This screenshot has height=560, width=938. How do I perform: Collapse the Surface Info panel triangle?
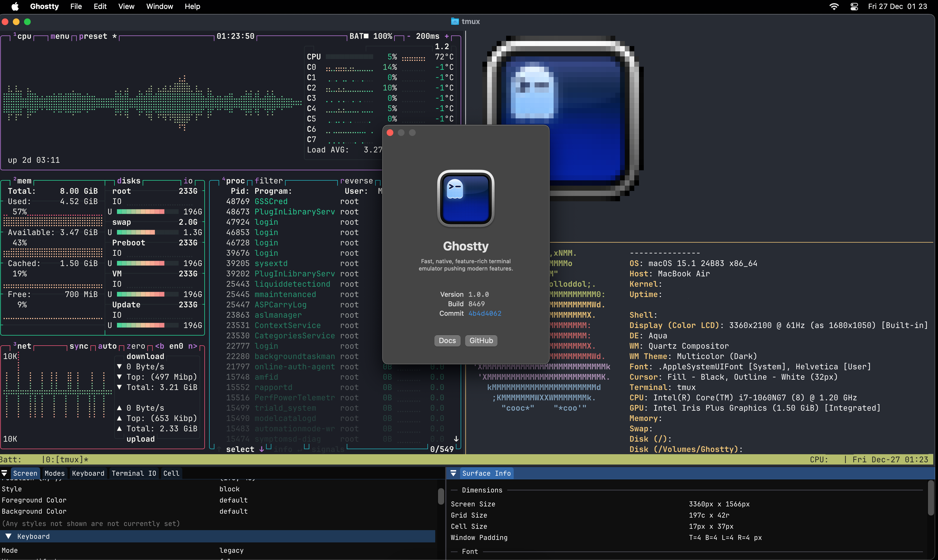(453, 473)
